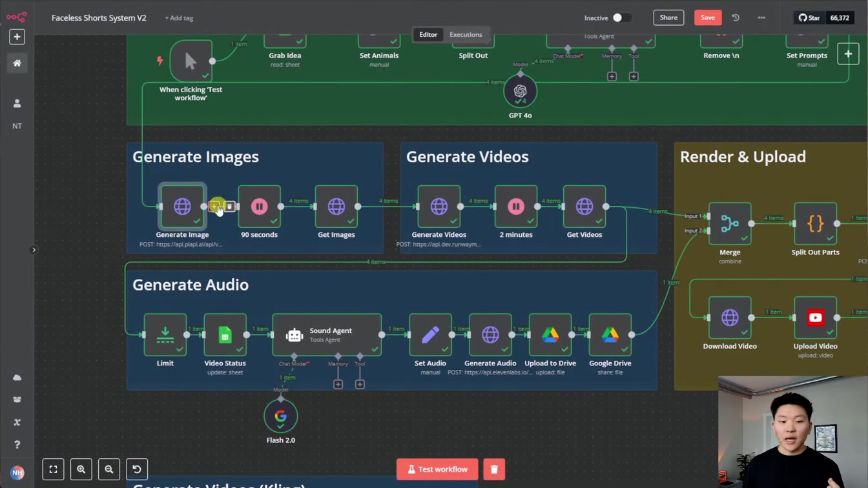The width and height of the screenshot is (868, 488).
Task: Select the Merge node
Action: tap(730, 224)
